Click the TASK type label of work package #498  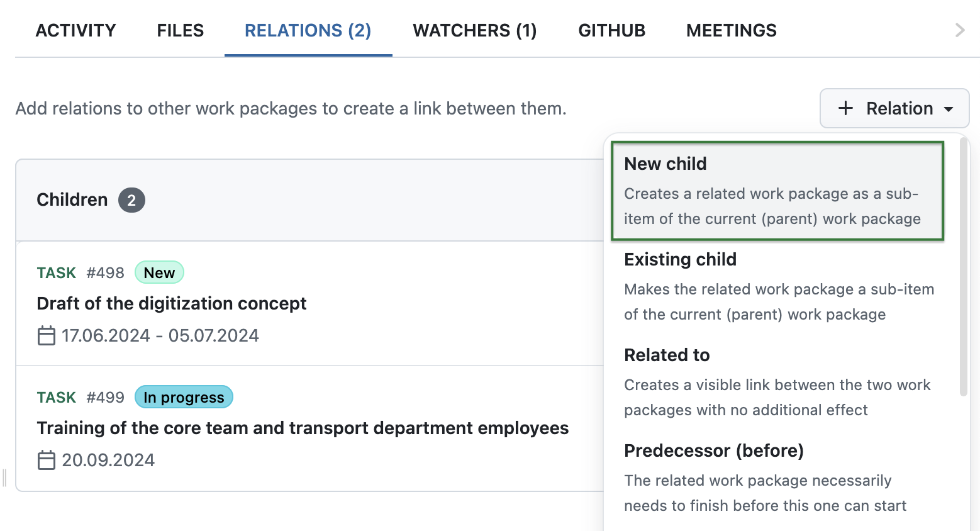56,272
